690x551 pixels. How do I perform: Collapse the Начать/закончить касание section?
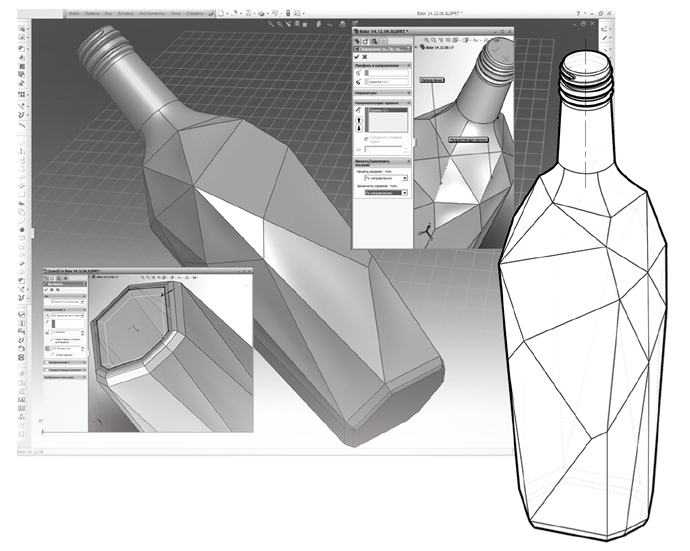point(409,162)
